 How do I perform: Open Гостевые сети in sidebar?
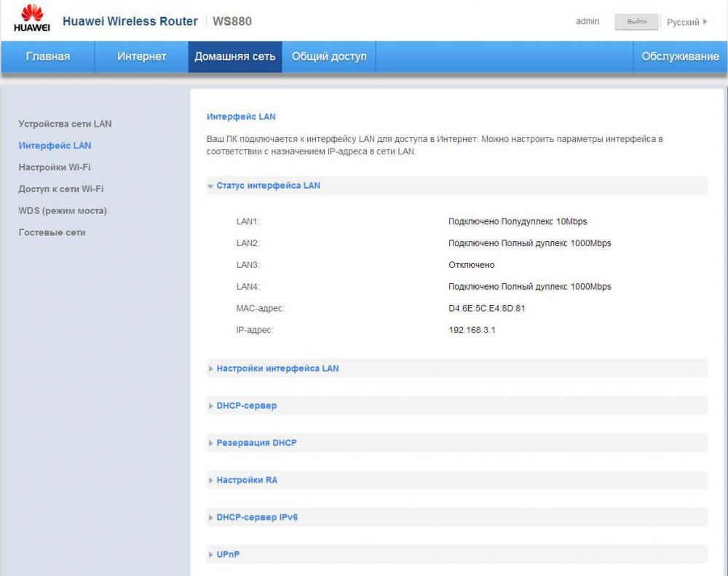[52, 233]
